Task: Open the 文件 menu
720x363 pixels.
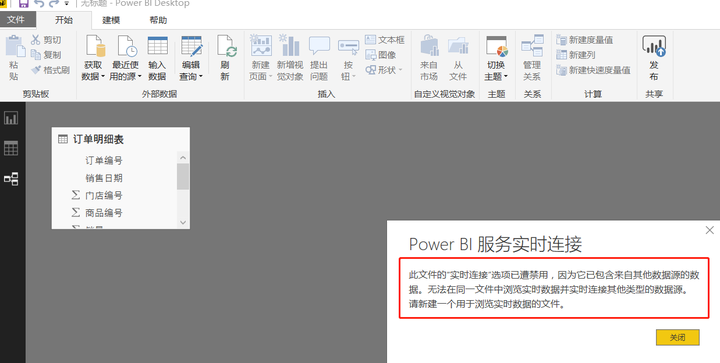Action: pos(16,20)
